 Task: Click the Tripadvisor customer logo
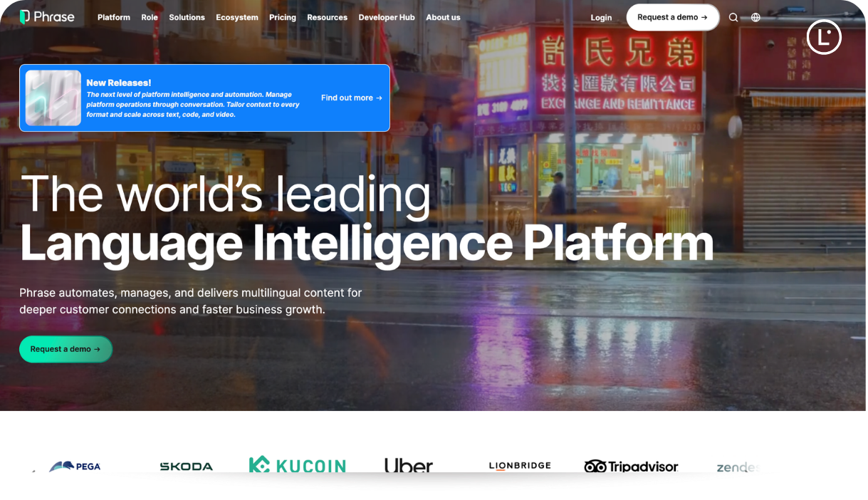631,467
